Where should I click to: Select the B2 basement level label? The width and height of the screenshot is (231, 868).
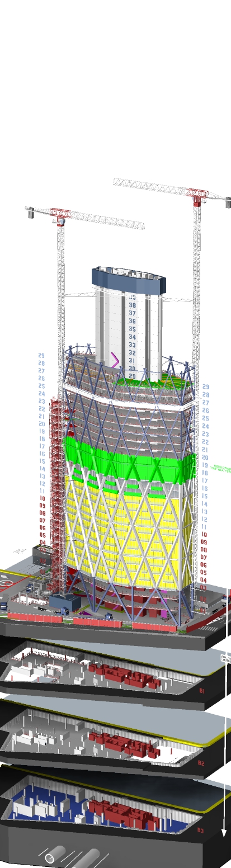tap(201, 762)
